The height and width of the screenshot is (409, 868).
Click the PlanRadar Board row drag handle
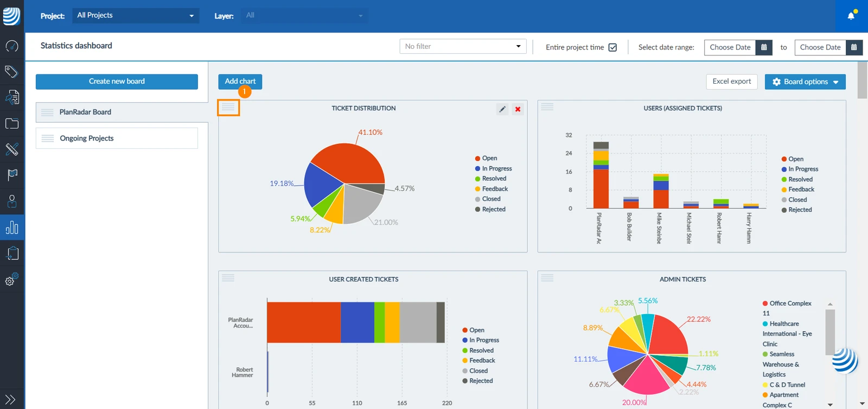pos(48,112)
